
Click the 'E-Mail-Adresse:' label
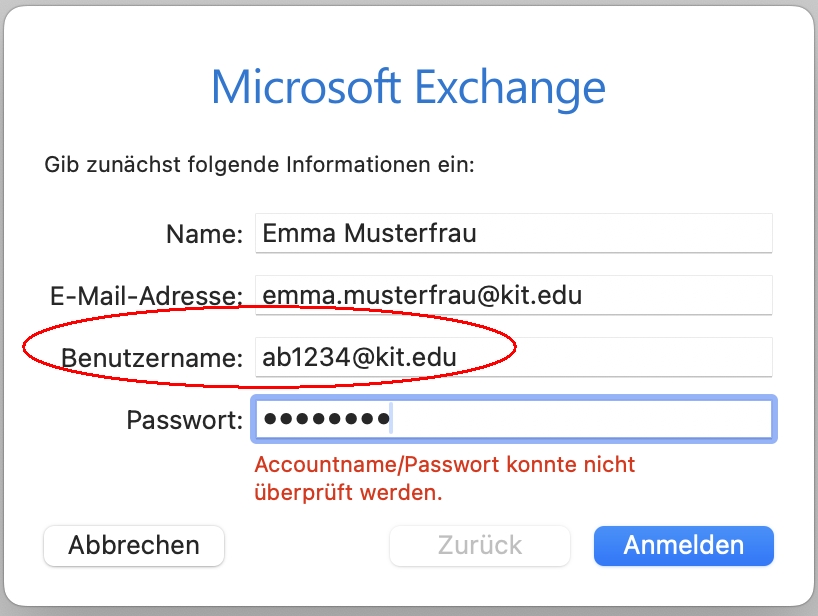tap(146, 296)
